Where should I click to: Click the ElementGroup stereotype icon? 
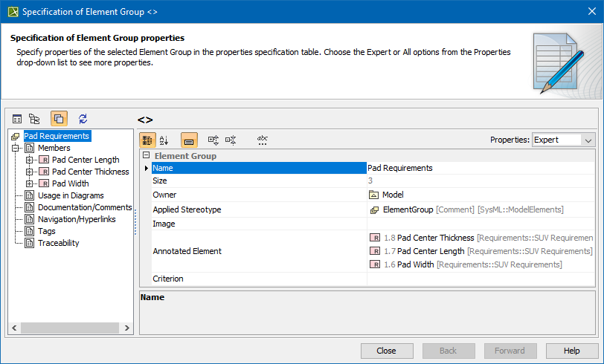click(x=374, y=210)
